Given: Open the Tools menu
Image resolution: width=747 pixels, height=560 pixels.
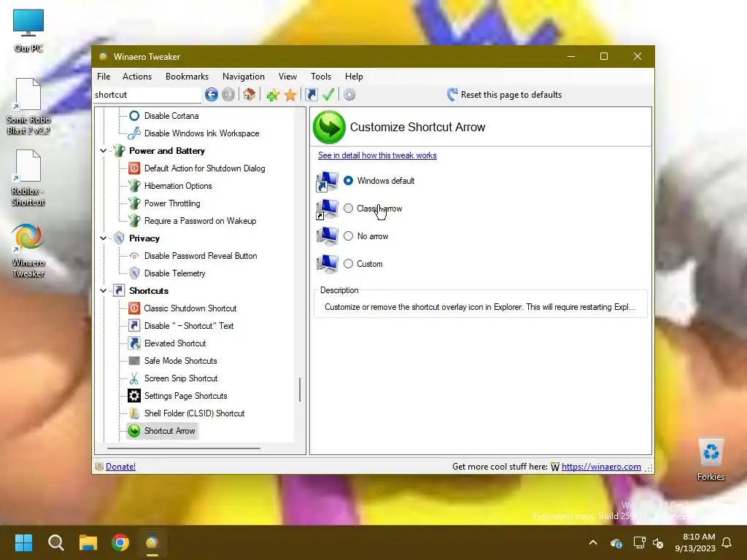Looking at the screenshot, I should (321, 76).
